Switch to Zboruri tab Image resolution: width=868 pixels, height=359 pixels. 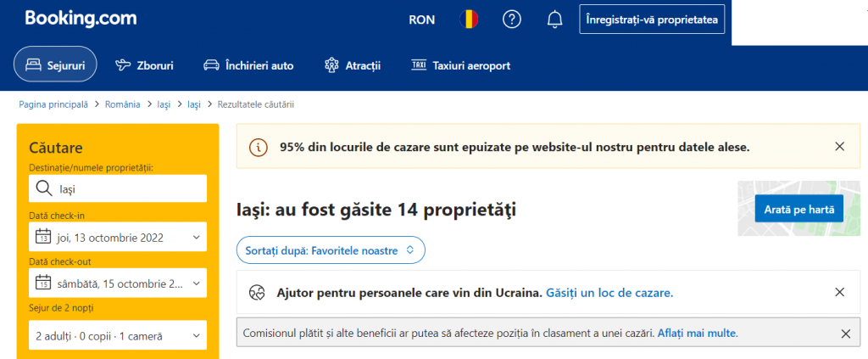tap(144, 66)
